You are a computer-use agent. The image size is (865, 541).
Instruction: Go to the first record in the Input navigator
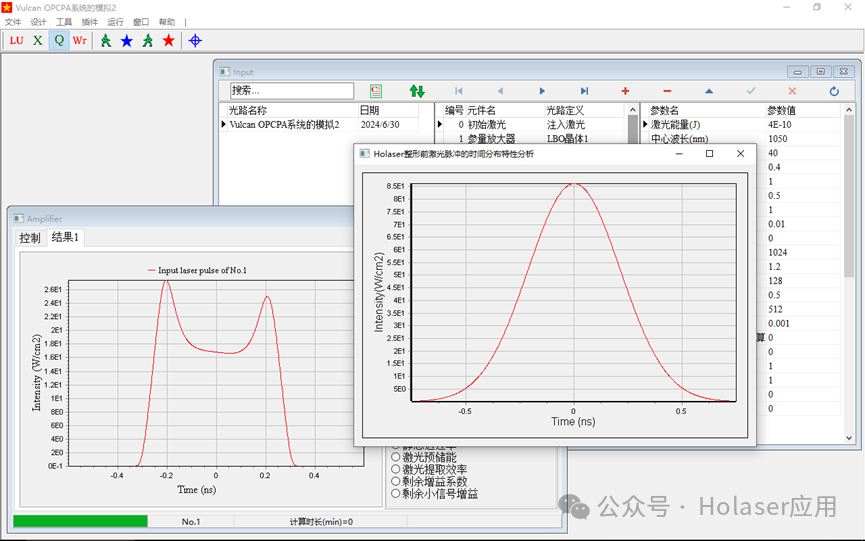click(458, 91)
